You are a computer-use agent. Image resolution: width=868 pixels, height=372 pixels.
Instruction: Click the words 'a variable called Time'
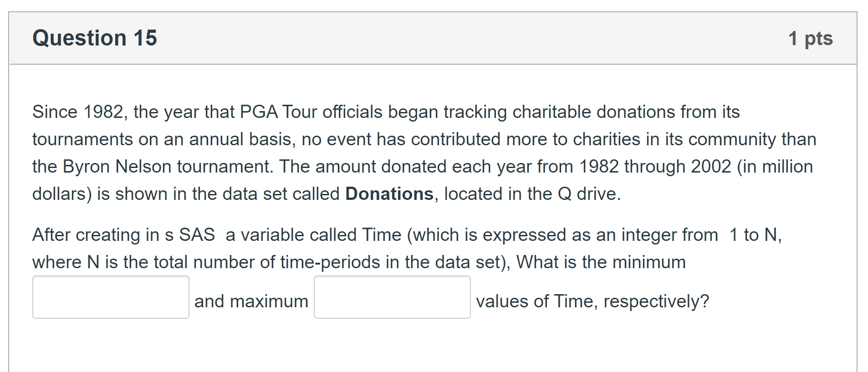pyautogui.click(x=313, y=234)
